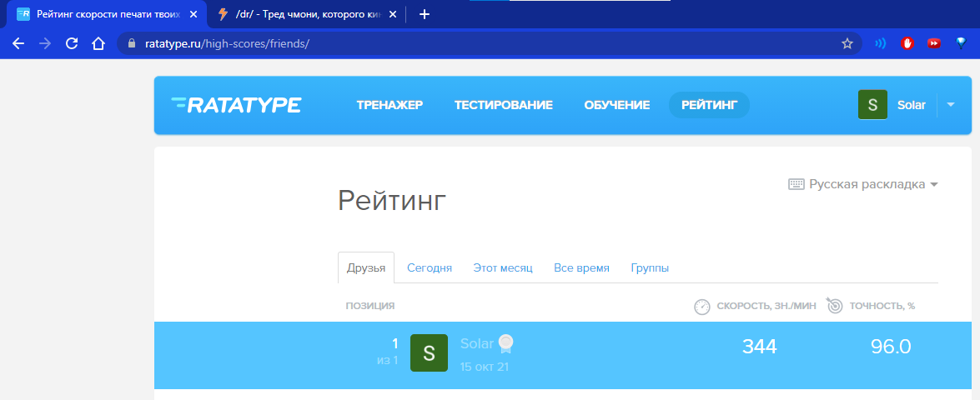Bookmark the page with the star icon

[847, 43]
